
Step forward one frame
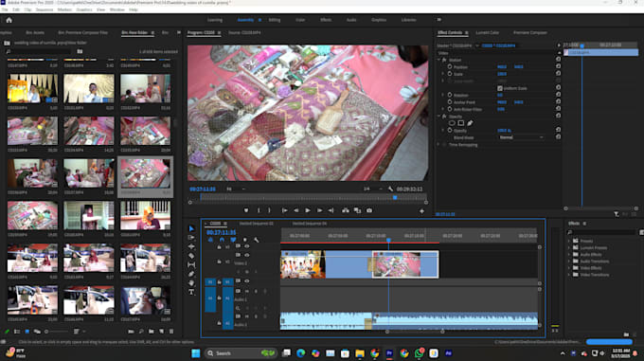pos(319,210)
